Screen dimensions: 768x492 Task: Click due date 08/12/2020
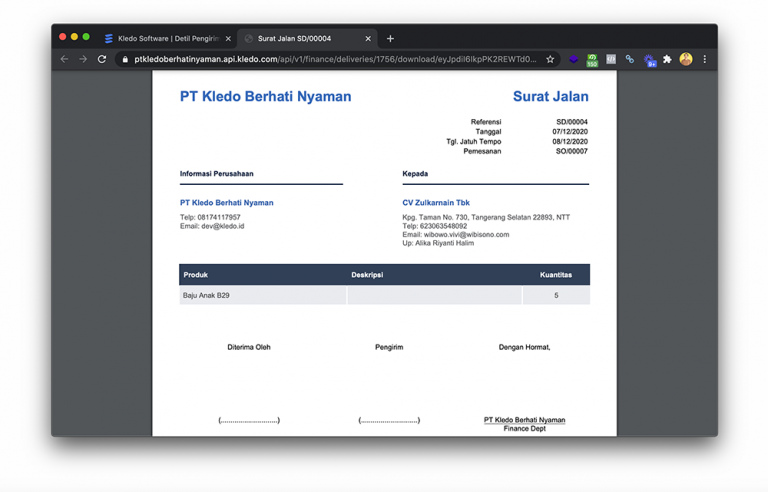coord(570,142)
